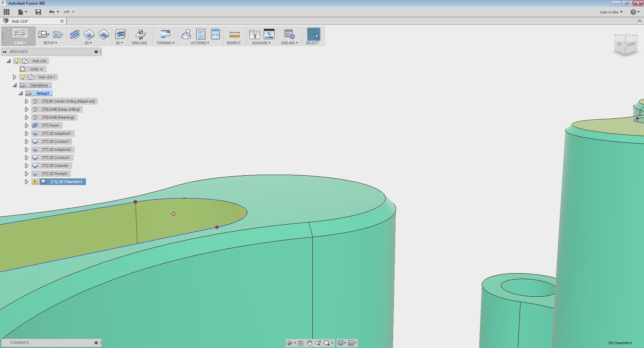Open the CAM workspace dropdown
The height and width of the screenshot is (348, 644).
tap(19, 43)
